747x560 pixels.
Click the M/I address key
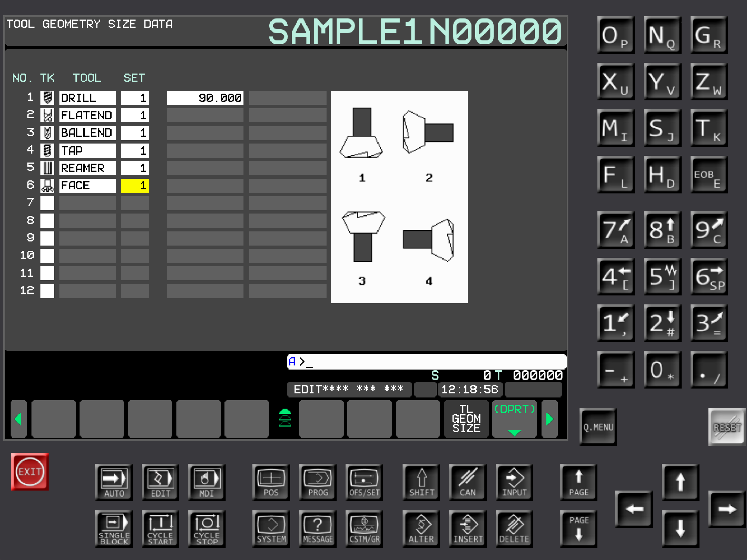616,128
